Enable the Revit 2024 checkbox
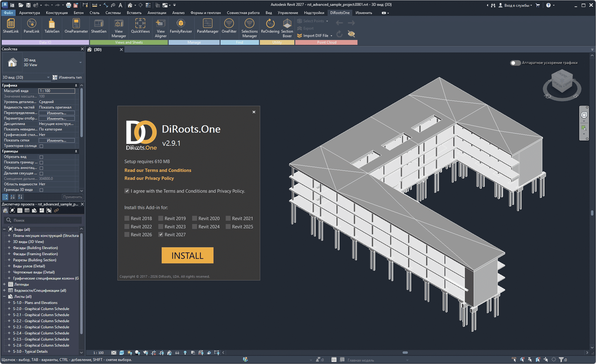This screenshot has width=596, height=364. point(194,226)
